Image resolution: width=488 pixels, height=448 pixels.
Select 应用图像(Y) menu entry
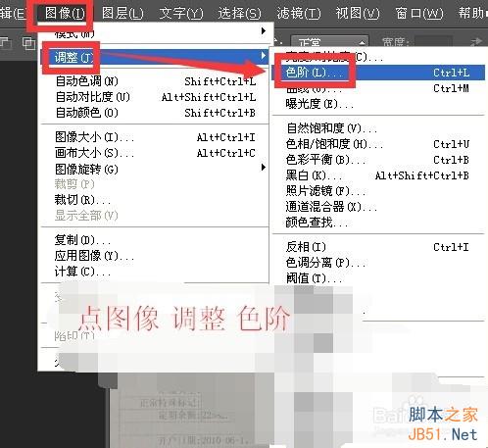tap(155, 256)
